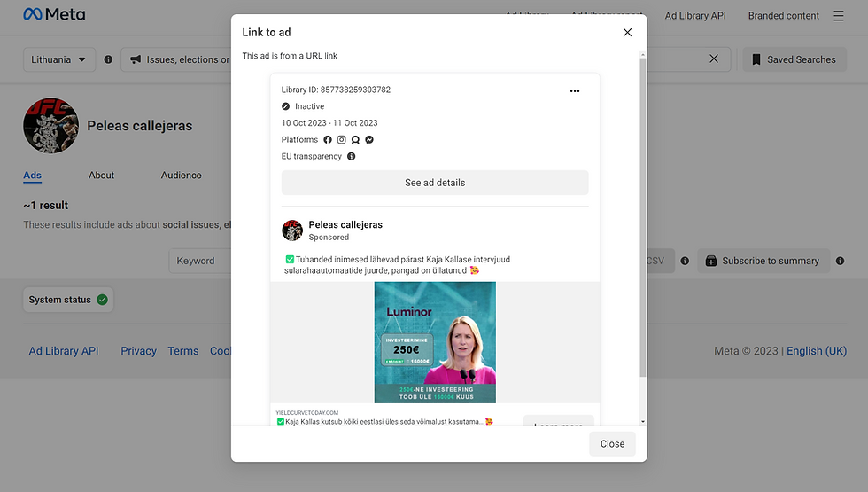Click the scroll down arrow in dialog

pos(643,422)
